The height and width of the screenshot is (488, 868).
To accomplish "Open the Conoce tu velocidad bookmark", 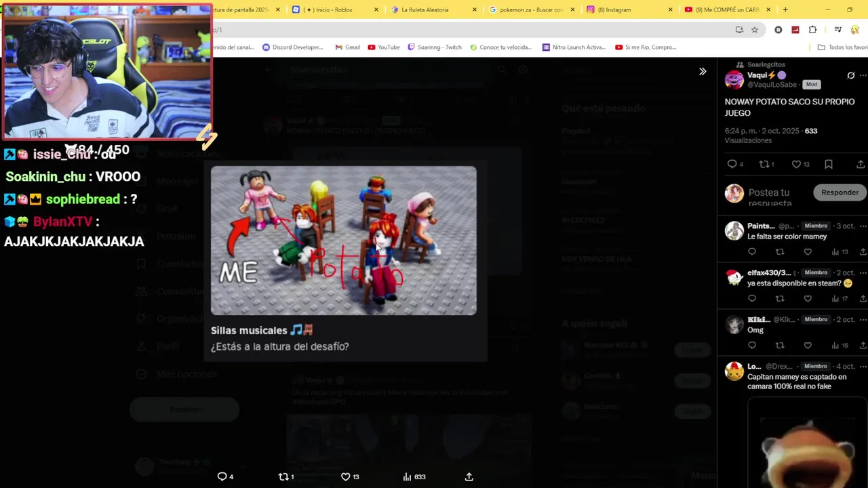I will tap(500, 47).
